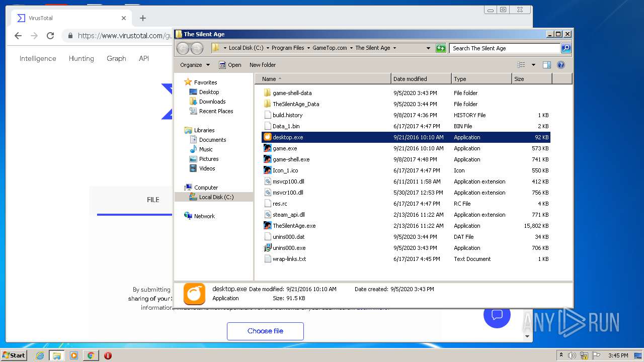Select the TheSilentAge_Data folder icon

pyautogui.click(x=268, y=104)
